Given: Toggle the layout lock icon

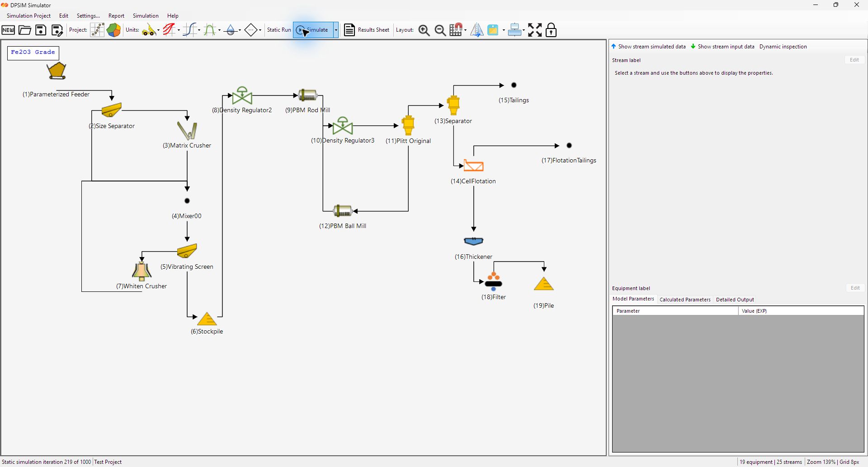Looking at the screenshot, I should point(551,30).
